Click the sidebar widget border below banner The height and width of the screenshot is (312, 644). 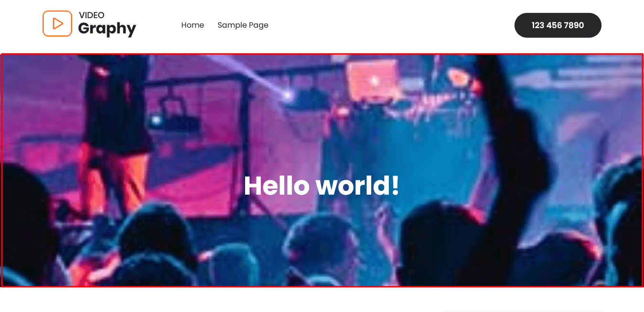pyautogui.click(x=522, y=311)
